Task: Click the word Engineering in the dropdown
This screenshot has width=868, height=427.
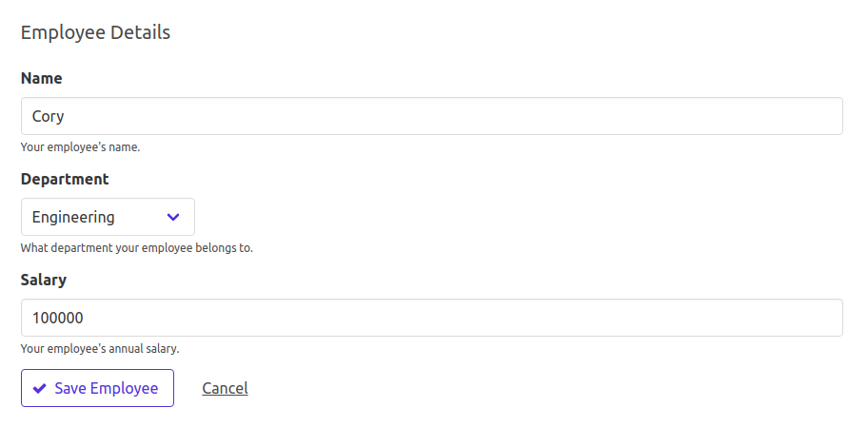Action: [x=73, y=217]
